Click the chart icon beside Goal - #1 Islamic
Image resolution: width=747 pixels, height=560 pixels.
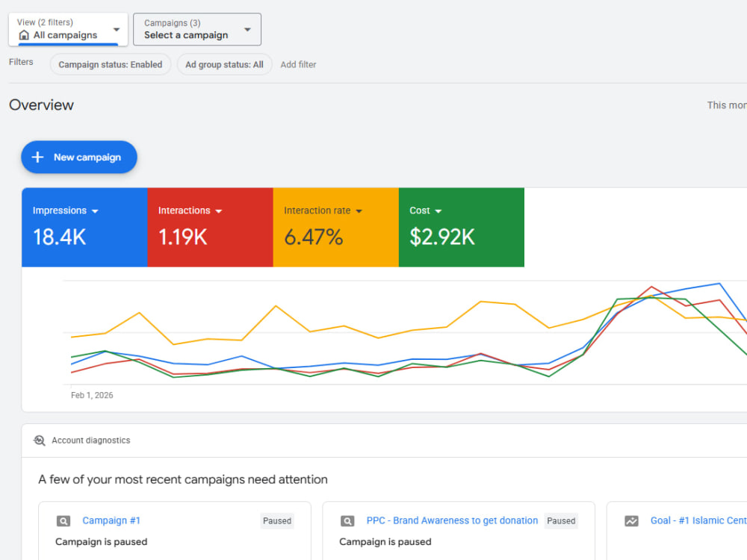point(632,521)
